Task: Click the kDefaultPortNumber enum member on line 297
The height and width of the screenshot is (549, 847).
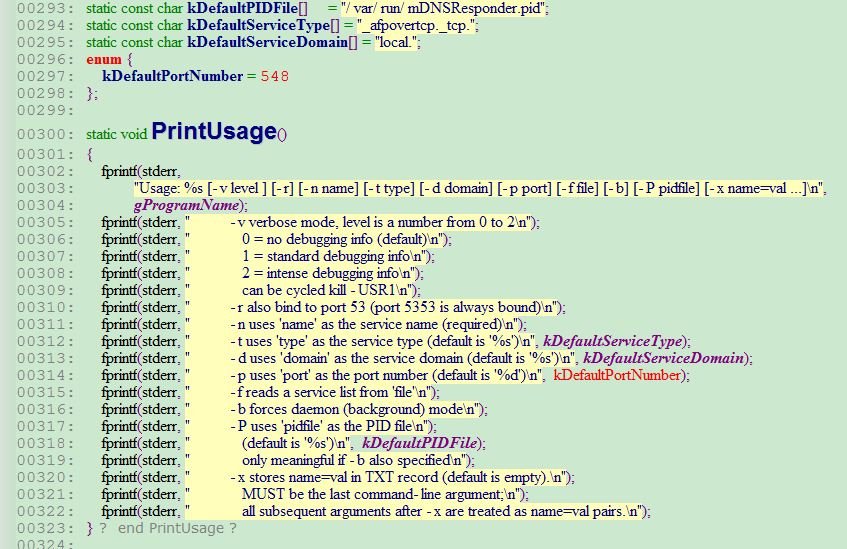Action: pyautogui.click(x=172, y=76)
